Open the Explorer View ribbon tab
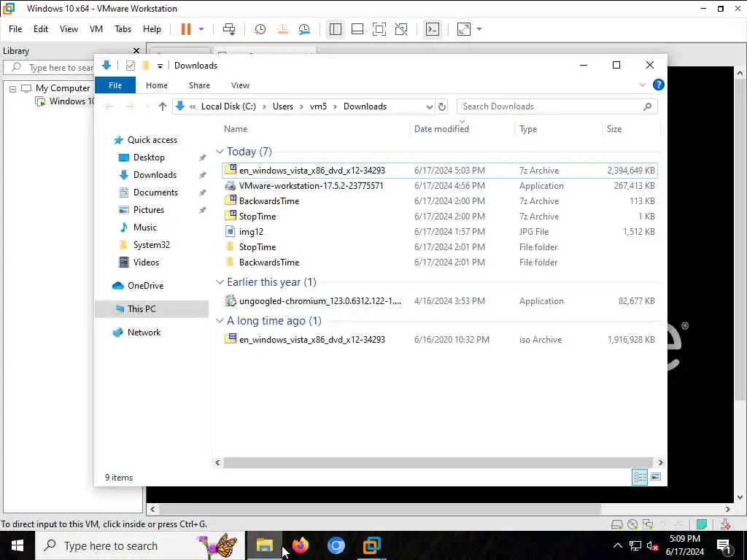This screenshot has height=560, width=747. 240,85
